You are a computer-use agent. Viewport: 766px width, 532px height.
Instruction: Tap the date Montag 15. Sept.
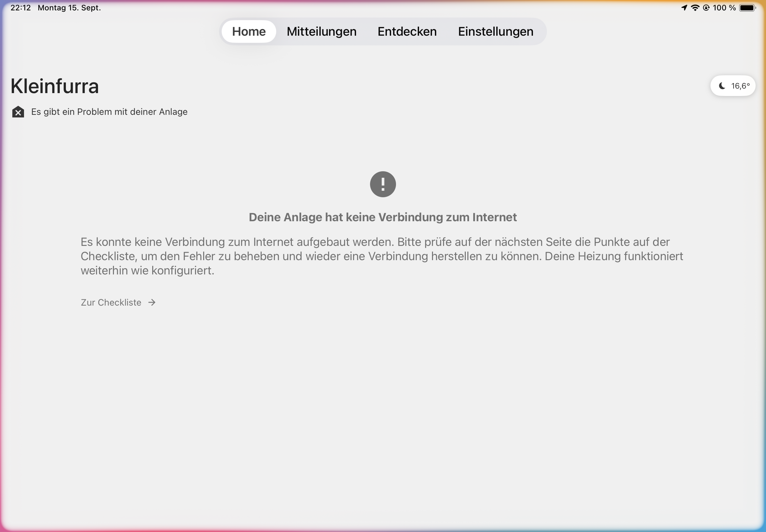pos(69,8)
